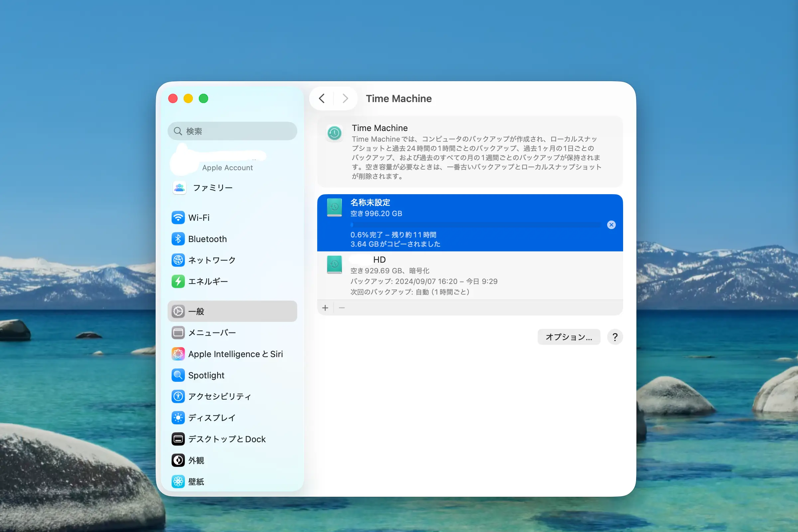Open the エネルギー energy settings
Screen dimensions: 798x532
(207, 281)
